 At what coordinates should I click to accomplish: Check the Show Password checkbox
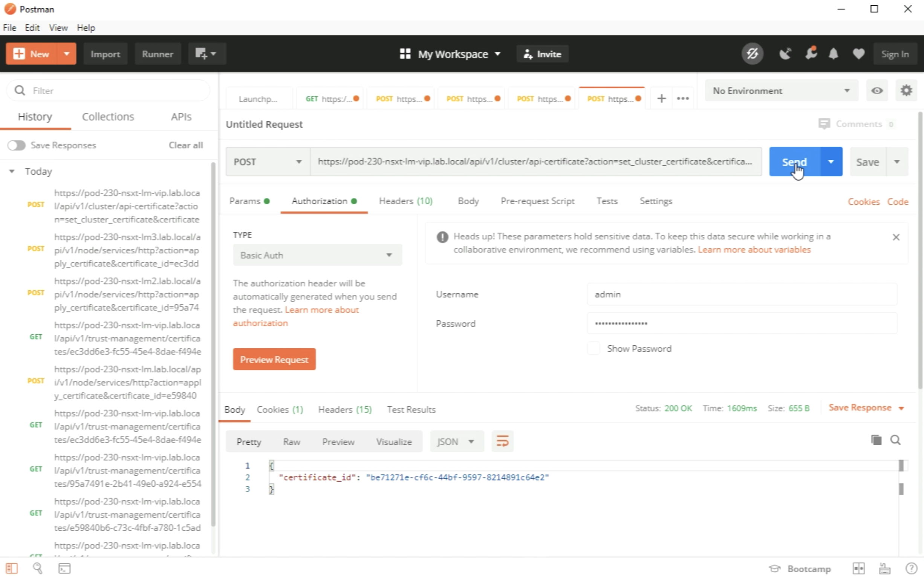click(x=593, y=348)
